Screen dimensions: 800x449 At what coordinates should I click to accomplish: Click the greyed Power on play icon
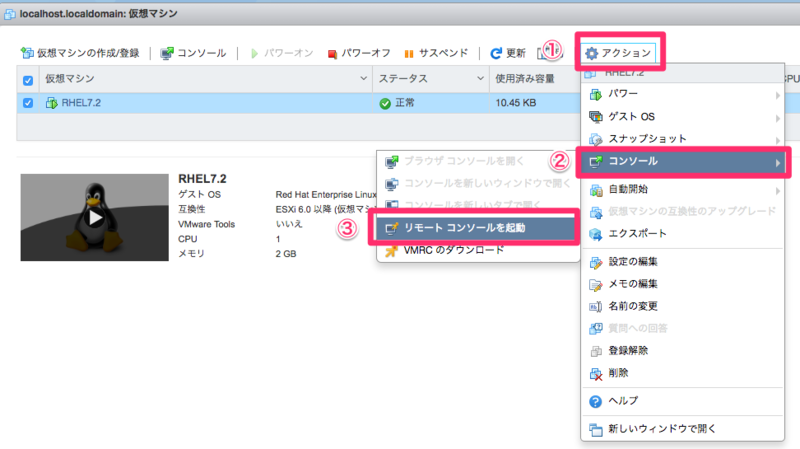[254, 54]
